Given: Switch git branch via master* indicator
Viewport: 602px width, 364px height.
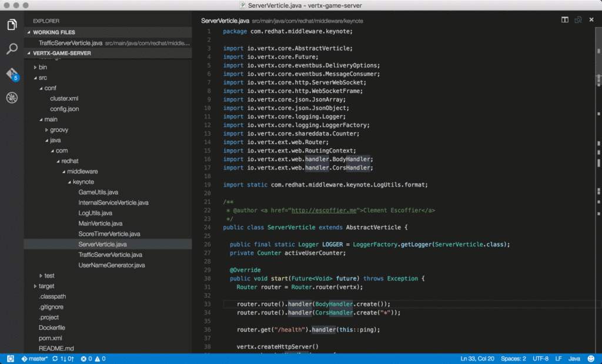Looking at the screenshot, I should coord(34,359).
